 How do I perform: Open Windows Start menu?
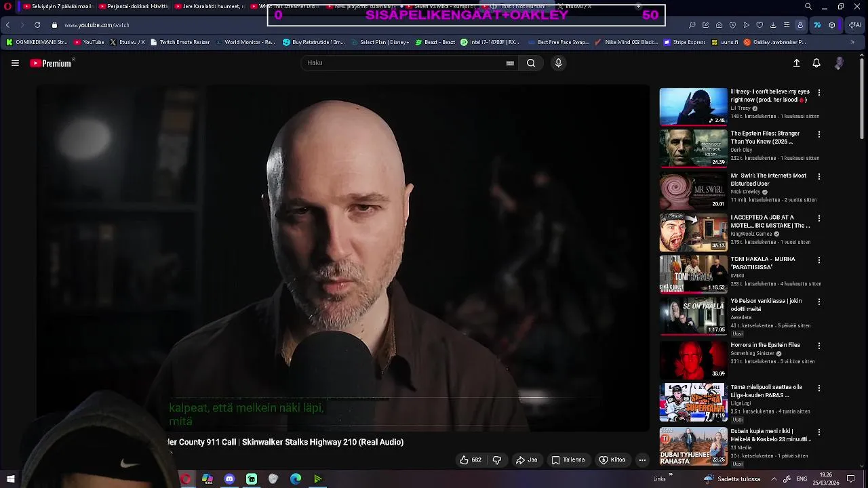tap(10, 479)
